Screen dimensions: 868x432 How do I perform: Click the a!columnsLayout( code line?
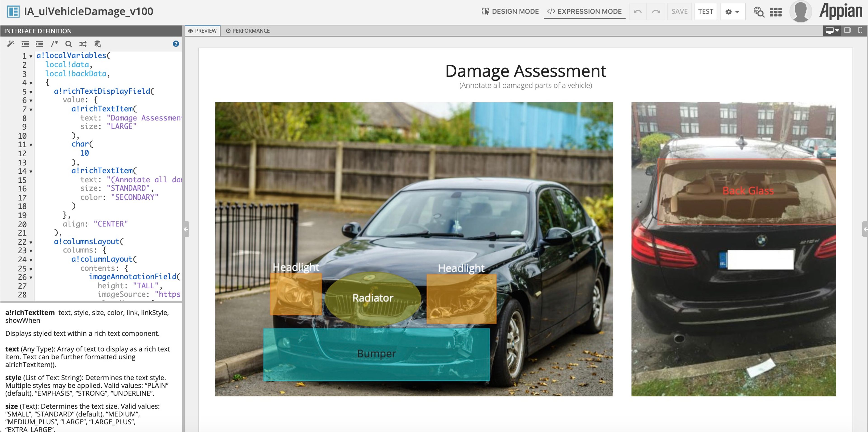pyautogui.click(x=89, y=242)
